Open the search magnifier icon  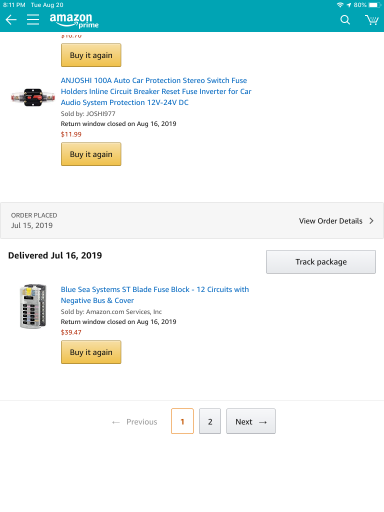tap(345, 20)
